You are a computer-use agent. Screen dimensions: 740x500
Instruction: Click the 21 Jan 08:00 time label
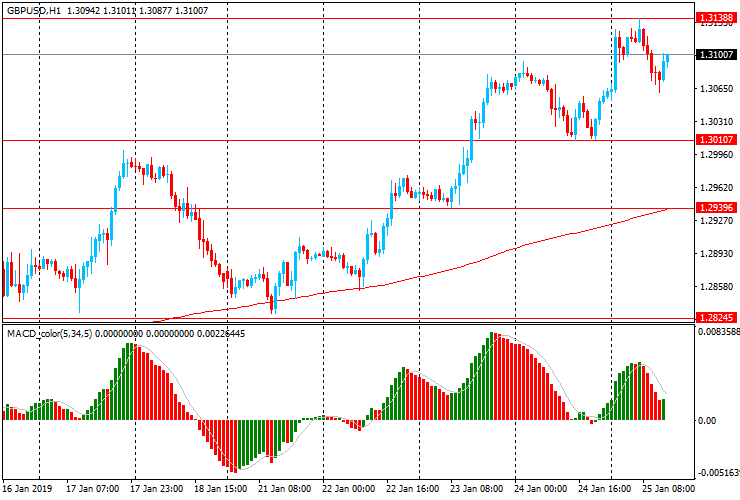(x=285, y=488)
